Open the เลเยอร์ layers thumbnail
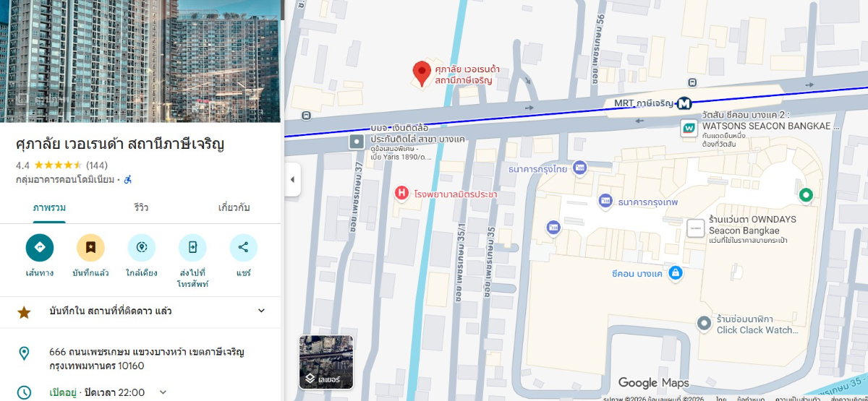The width and height of the screenshot is (868, 401). coord(326,362)
